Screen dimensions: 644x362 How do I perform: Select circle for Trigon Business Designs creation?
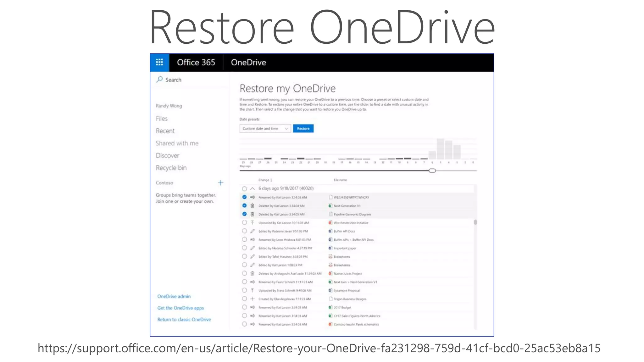(244, 299)
